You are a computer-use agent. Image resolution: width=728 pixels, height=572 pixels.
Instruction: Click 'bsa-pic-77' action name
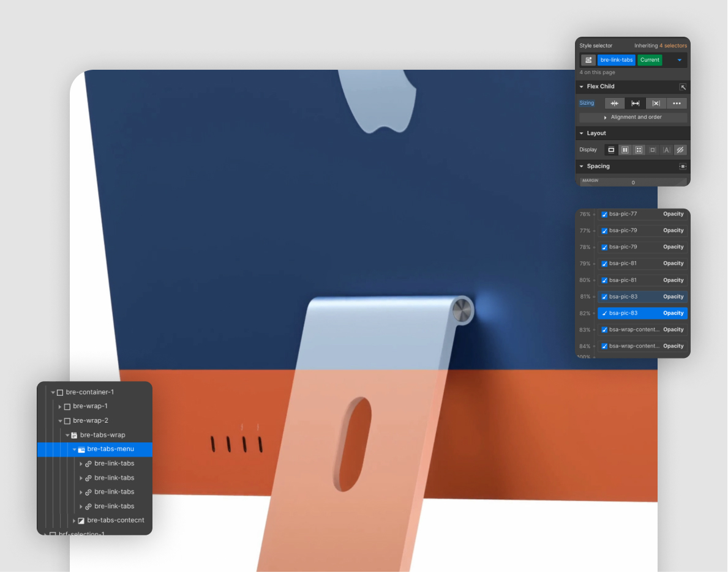point(623,214)
